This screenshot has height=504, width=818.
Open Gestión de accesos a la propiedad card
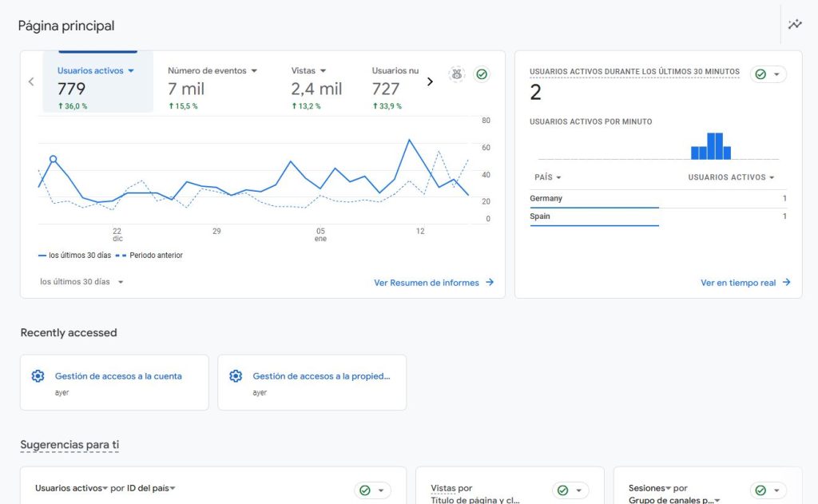tap(312, 383)
